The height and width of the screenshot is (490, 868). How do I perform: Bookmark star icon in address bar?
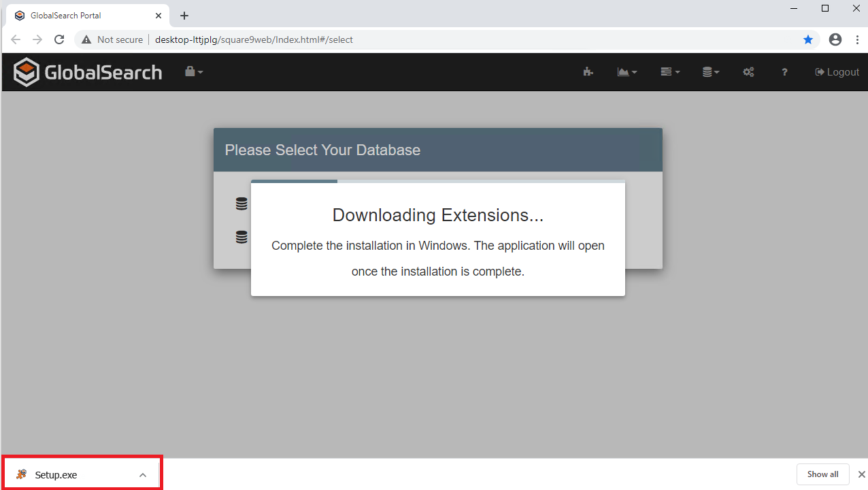pos(808,39)
